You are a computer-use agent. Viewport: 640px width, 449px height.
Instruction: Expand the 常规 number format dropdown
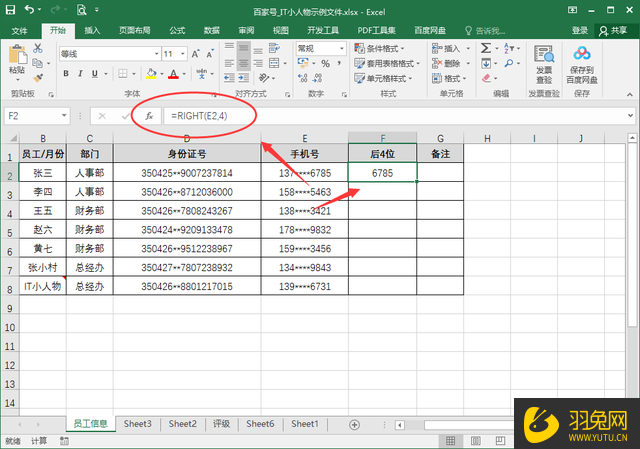click(x=342, y=49)
